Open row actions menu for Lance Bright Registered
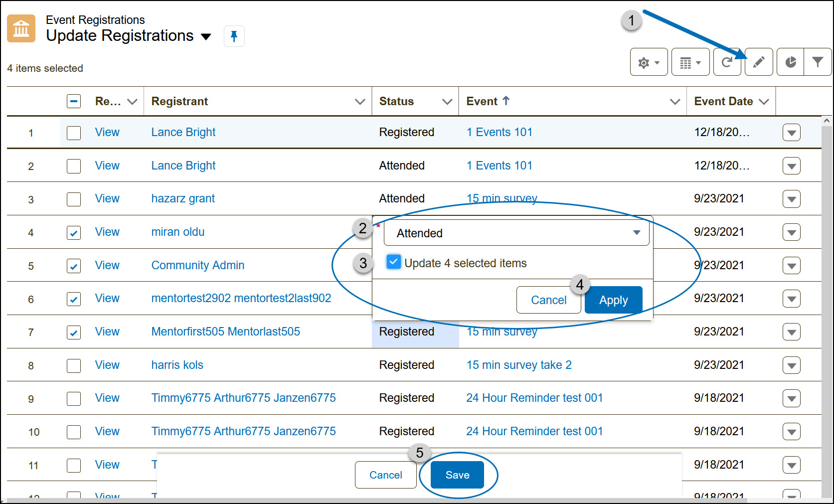Image resolution: width=834 pixels, height=504 pixels. pos(791,133)
